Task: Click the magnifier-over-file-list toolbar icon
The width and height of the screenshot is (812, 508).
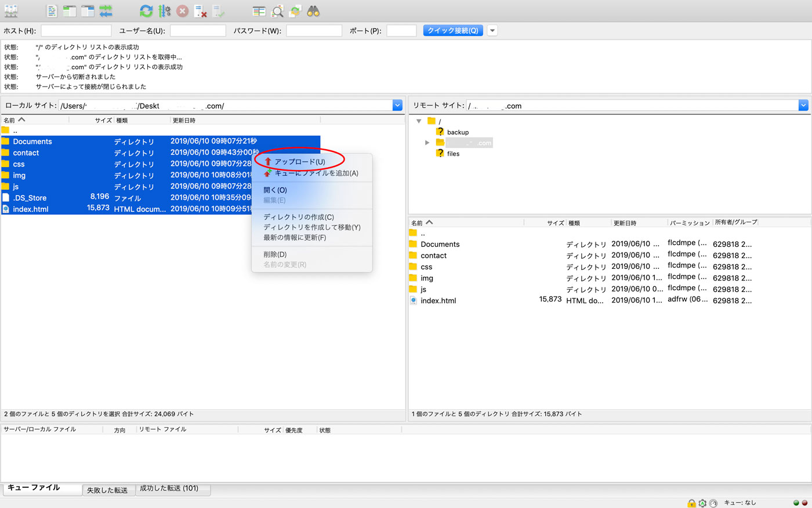Action: coord(278,11)
